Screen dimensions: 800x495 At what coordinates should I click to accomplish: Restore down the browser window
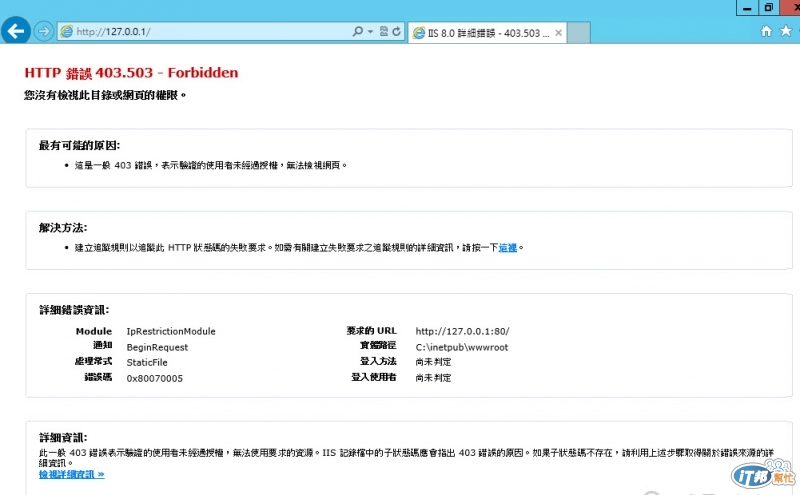point(768,8)
